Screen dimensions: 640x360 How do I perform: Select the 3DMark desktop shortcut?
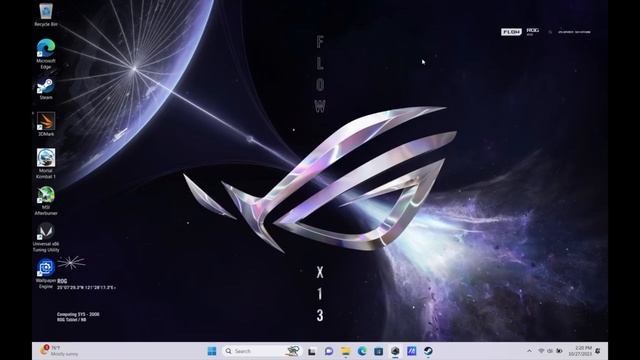(x=46, y=124)
